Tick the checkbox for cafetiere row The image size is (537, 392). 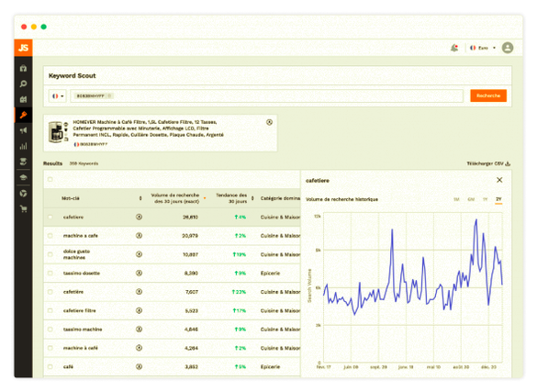click(x=50, y=217)
